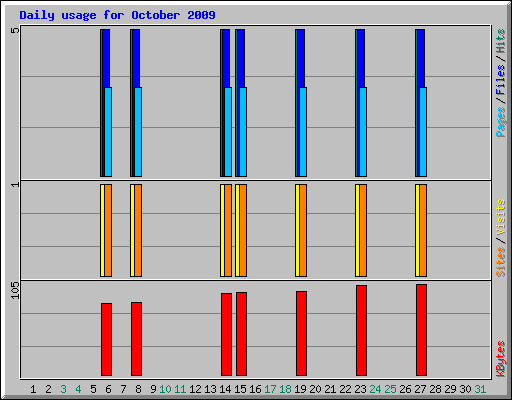Image resolution: width=512 pixels, height=400 pixels.
Task: Click the KBytes legend label
Action: click(x=501, y=359)
